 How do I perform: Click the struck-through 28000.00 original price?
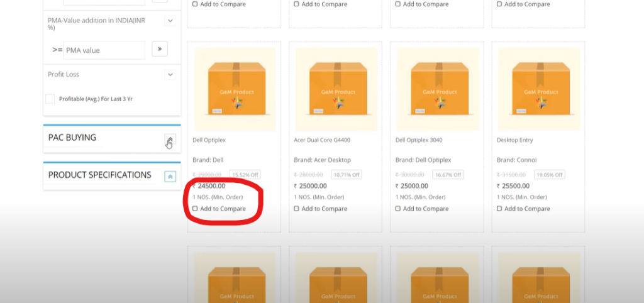308,175
